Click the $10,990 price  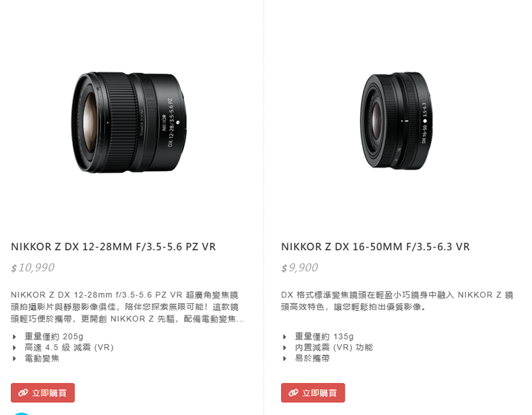(33, 268)
